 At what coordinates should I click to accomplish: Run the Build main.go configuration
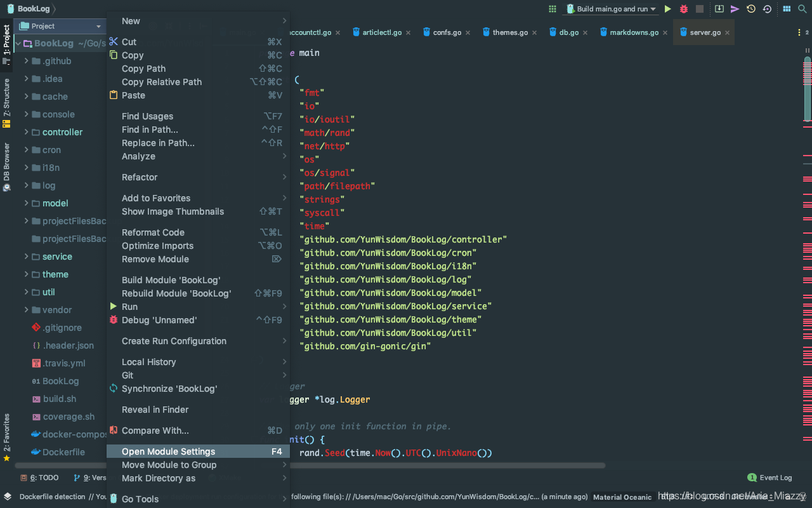tap(667, 9)
